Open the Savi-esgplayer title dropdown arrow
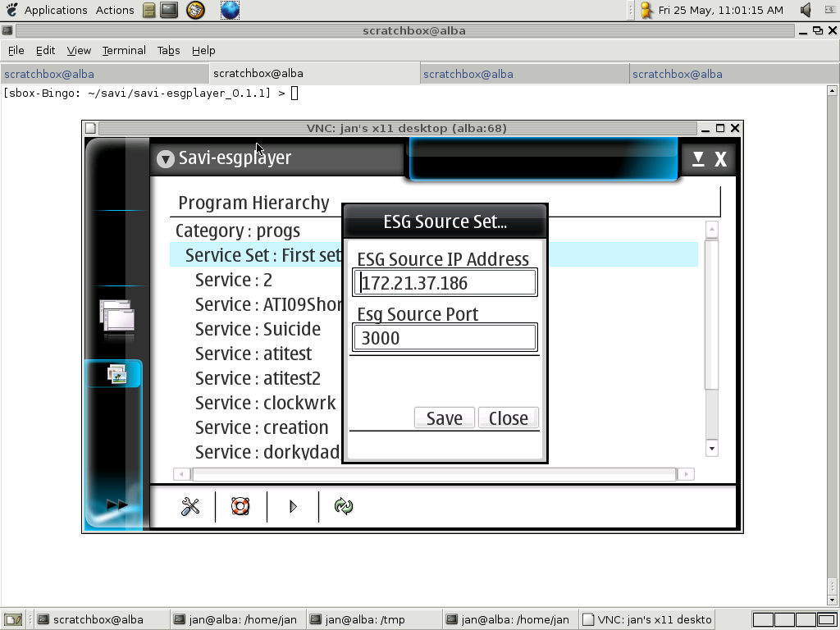This screenshot has width=840, height=630. click(166, 158)
